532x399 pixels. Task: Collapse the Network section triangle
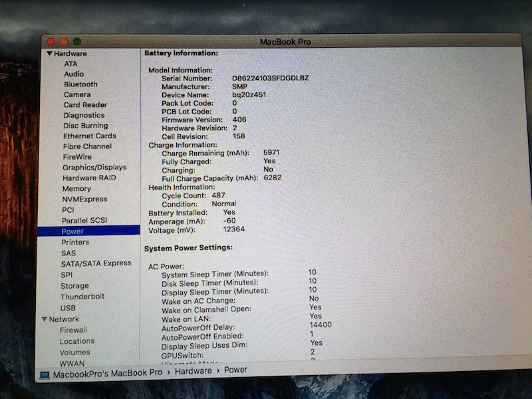(44, 319)
